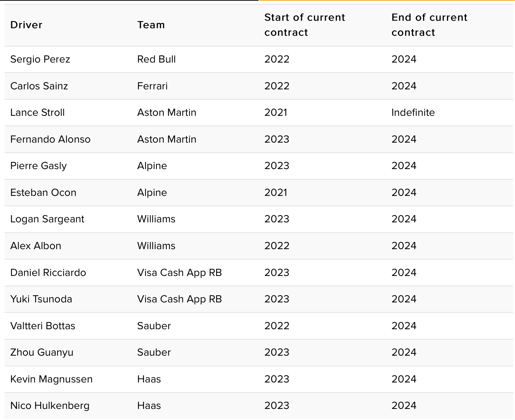Click Valtteri Bottas's Sauber team cell
The width and height of the screenshot is (515, 420).
(154, 326)
